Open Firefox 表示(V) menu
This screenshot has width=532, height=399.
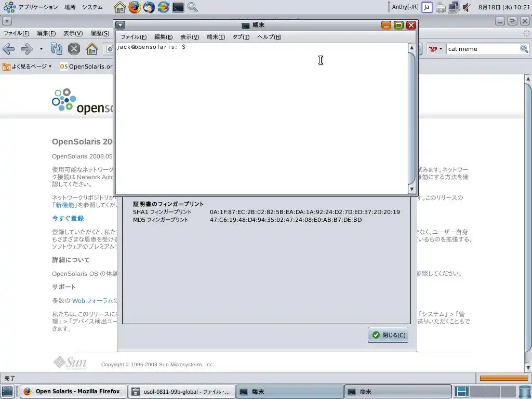click(x=73, y=33)
